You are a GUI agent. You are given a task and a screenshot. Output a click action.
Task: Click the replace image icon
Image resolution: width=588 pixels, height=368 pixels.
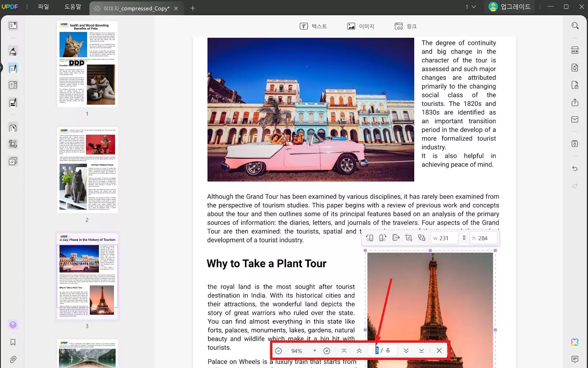tap(422, 238)
